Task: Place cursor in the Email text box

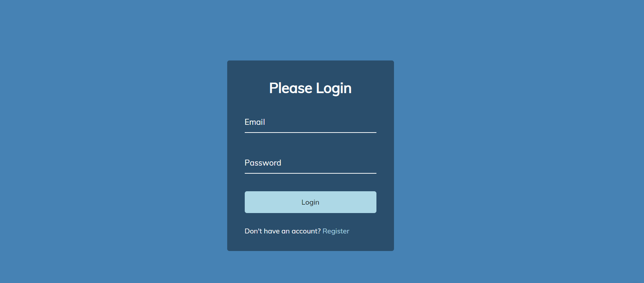Action: [x=310, y=122]
